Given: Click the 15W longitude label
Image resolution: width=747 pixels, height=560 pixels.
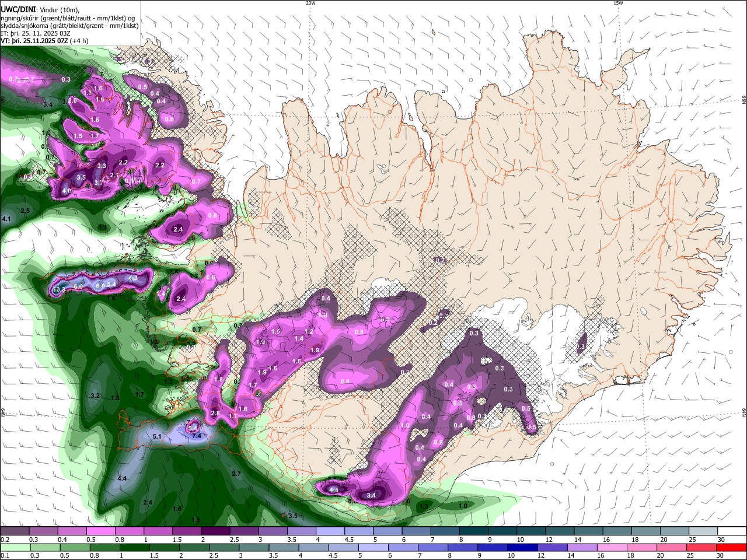Looking at the screenshot, I should click(618, 2).
